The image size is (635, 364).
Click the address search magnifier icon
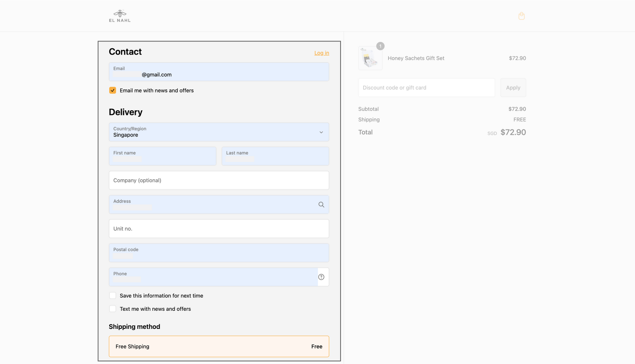pos(321,205)
